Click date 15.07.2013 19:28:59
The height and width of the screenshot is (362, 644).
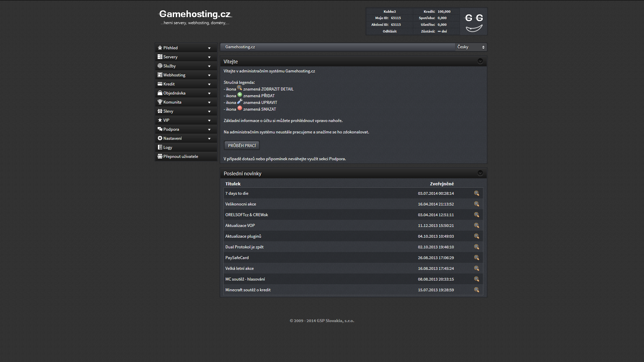point(436,290)
